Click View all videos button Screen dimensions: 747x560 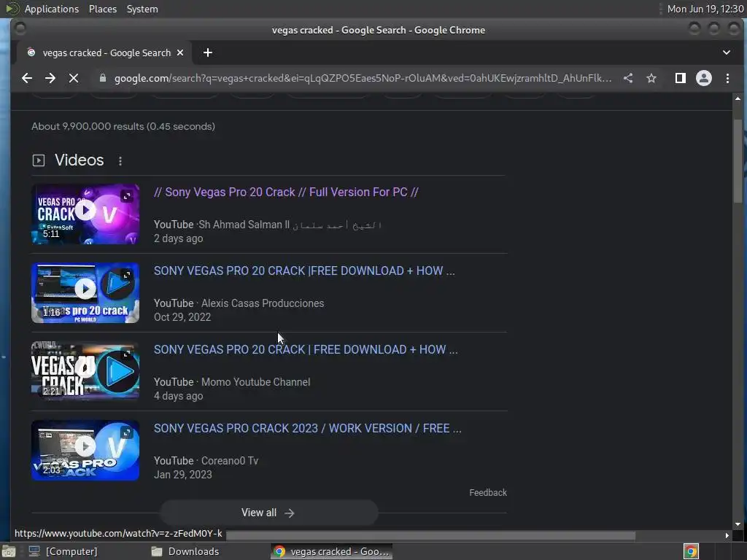click(x=268, y=513)
